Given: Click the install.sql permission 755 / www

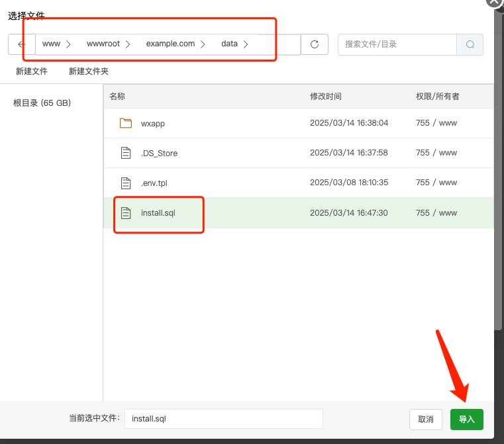Looking at the screenshot, I should coord(436,213).
